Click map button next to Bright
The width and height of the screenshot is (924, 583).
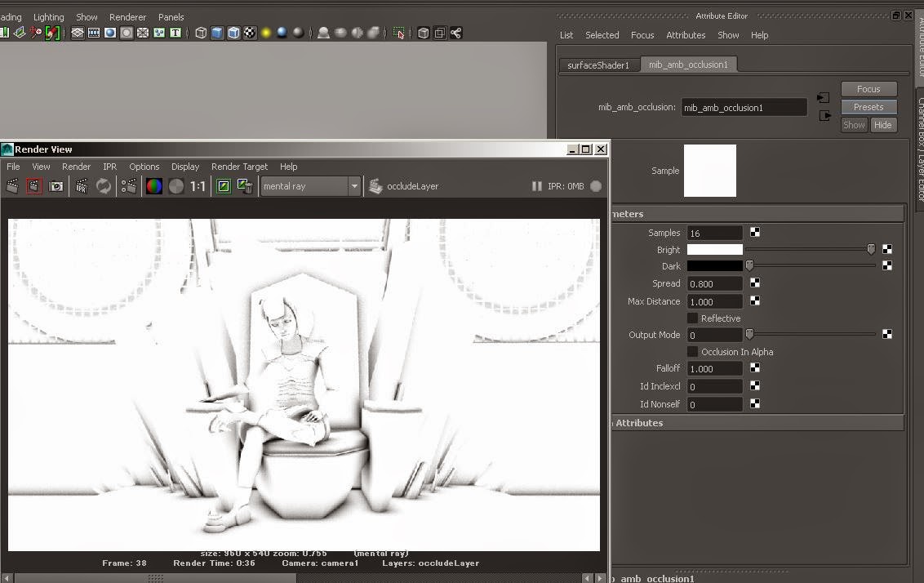coord(887,249)
